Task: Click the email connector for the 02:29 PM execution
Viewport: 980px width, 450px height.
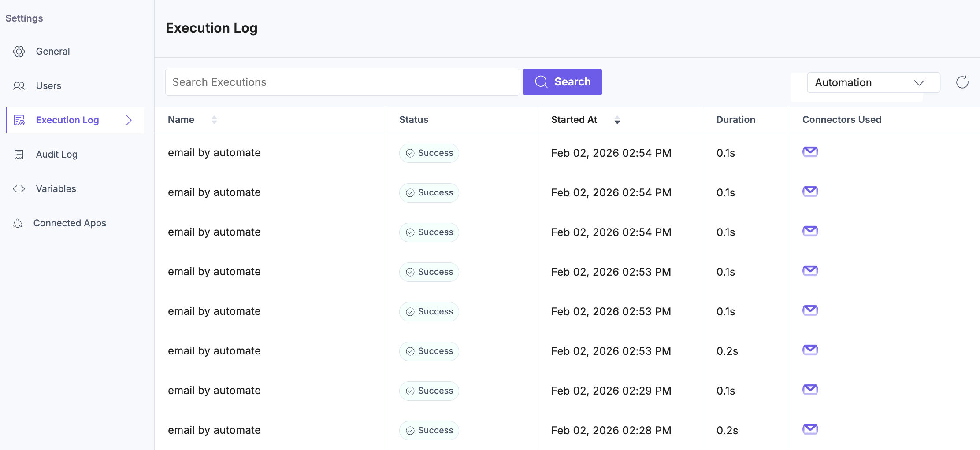Action: 810,389
